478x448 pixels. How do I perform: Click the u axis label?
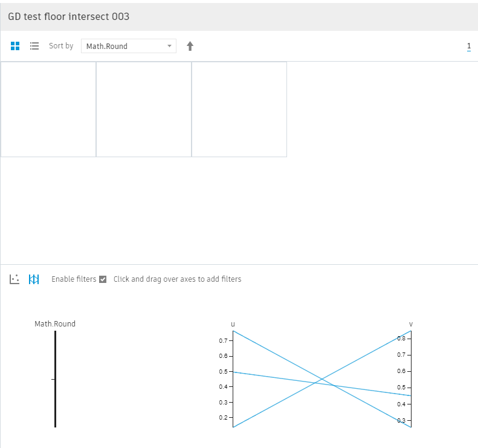click(233, 324)
